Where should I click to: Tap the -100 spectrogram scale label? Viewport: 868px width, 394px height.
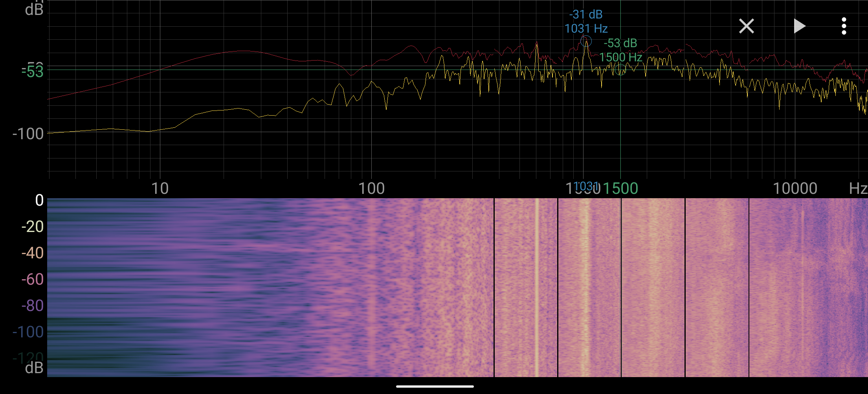[28, 332]
